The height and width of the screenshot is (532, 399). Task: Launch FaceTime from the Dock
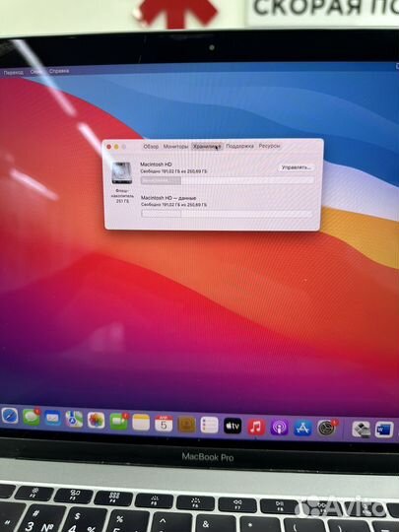[119, 422]
